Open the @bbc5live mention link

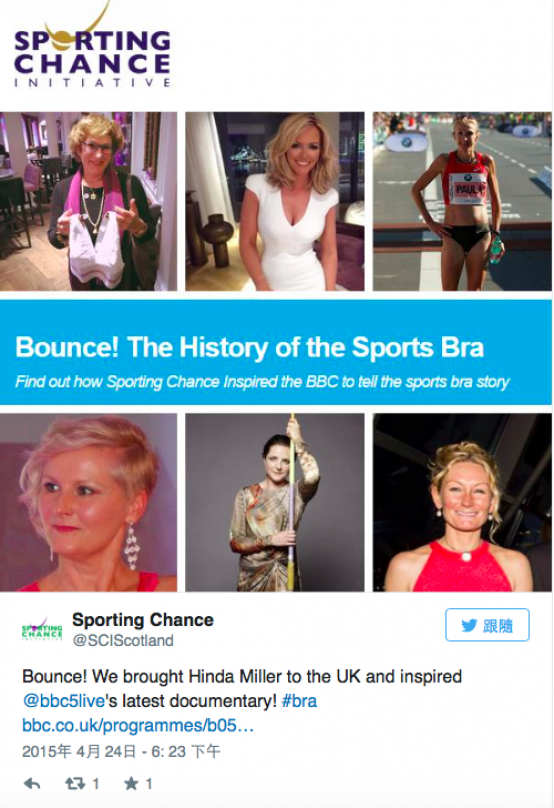click(x=64, y=701)
